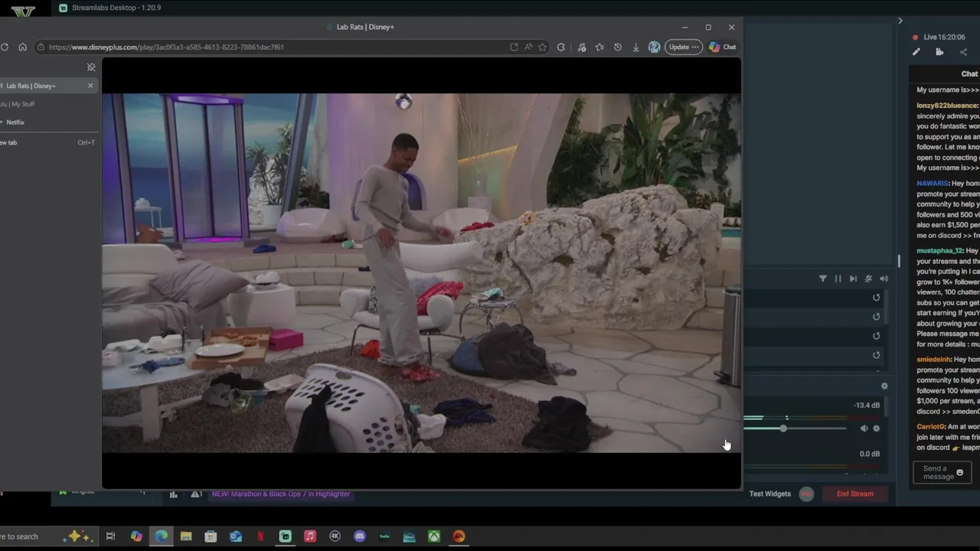Open Apple Music from taskbar
The image size is (980, 551).
(x=310, y=536)
